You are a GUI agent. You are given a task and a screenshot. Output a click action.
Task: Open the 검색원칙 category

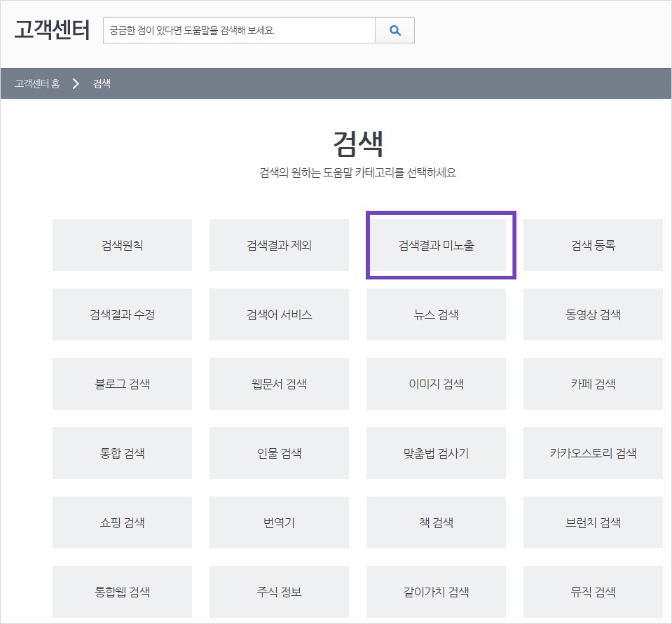(x=122, y=245)
